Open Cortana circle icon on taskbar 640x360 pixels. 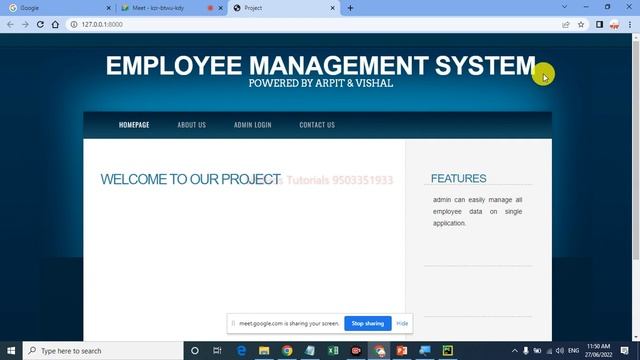click(195, 351)
